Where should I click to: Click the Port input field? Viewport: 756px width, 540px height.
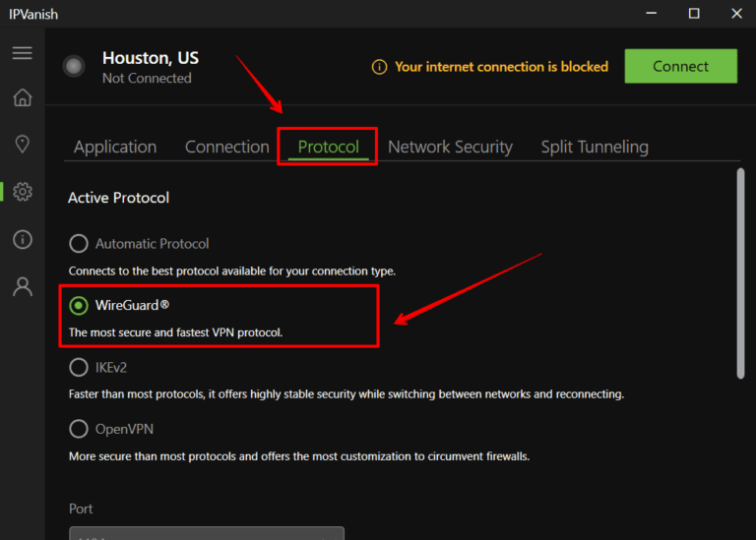pyautogui.click(x=207, y=533)
